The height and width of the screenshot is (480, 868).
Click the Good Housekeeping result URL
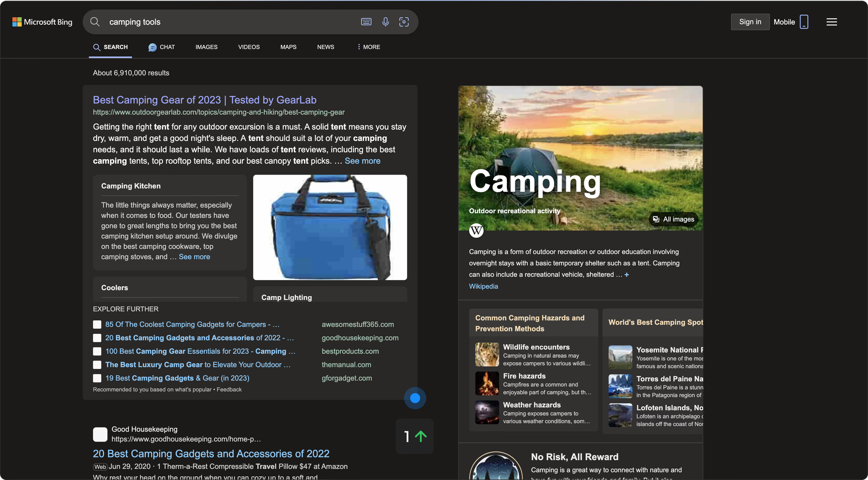186,439
